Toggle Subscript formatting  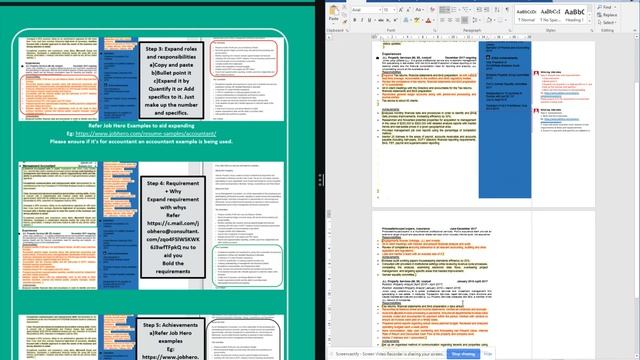[x=388, y=20]
